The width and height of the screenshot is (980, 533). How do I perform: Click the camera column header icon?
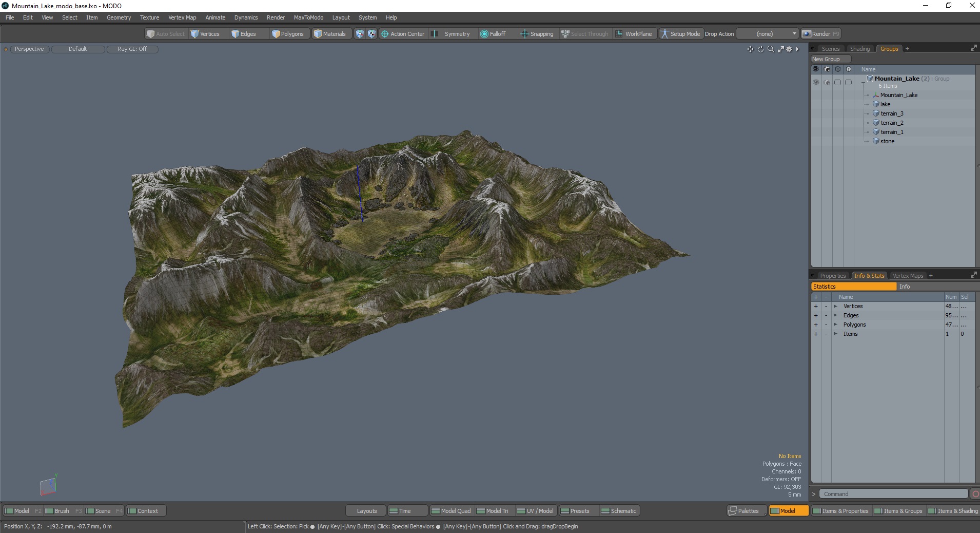tap(827, 69)
